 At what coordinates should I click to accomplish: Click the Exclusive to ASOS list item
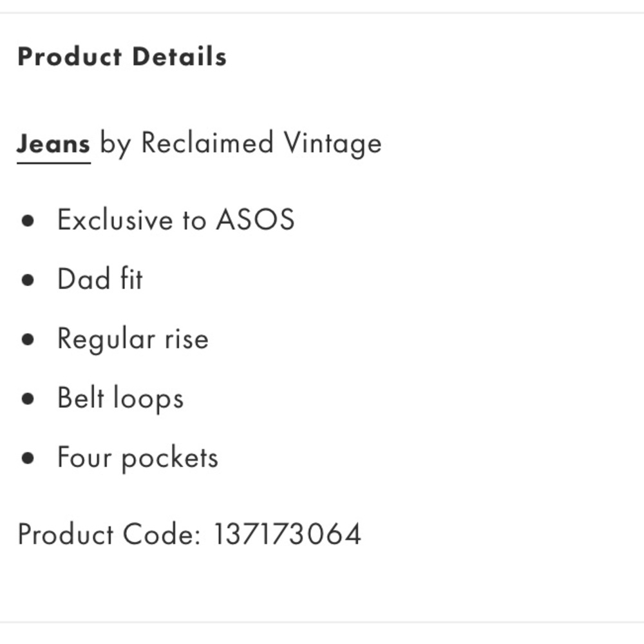click(176, 220)
